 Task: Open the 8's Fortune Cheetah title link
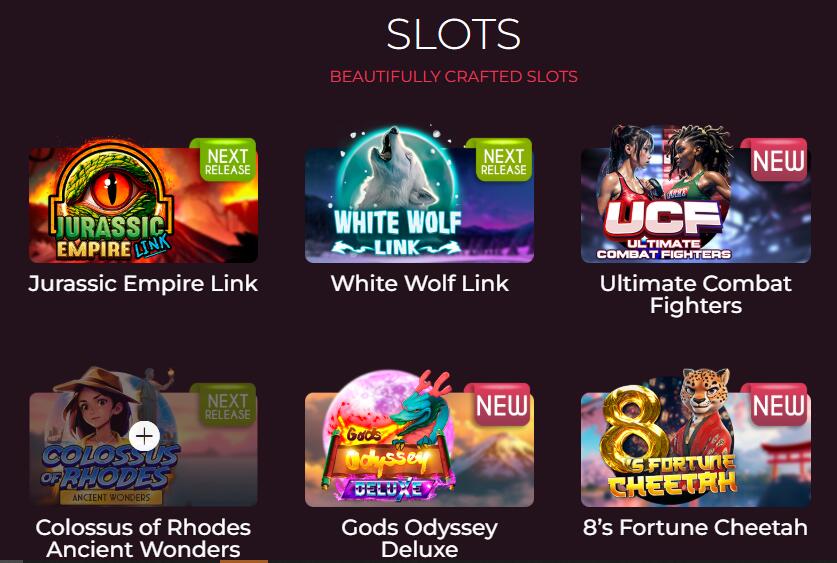tap(696, 528)
